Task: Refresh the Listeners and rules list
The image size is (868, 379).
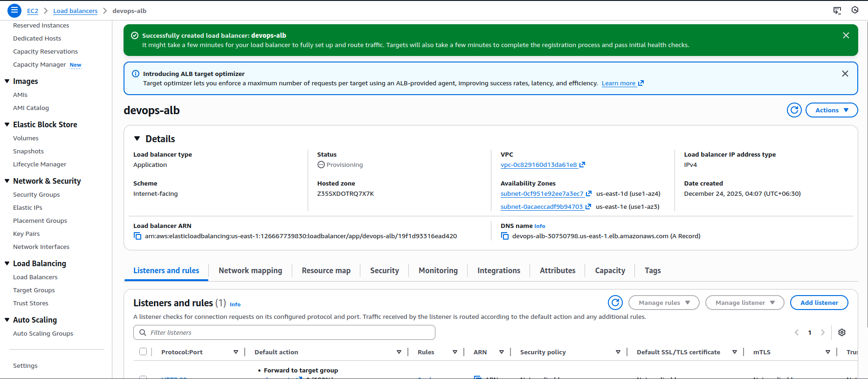Action: 615,303
